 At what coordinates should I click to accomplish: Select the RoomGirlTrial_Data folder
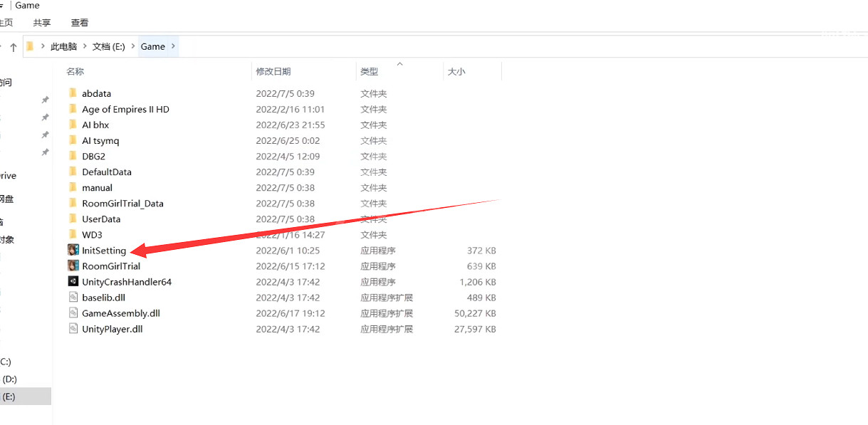pyautogui.click(x=122, y=204)
